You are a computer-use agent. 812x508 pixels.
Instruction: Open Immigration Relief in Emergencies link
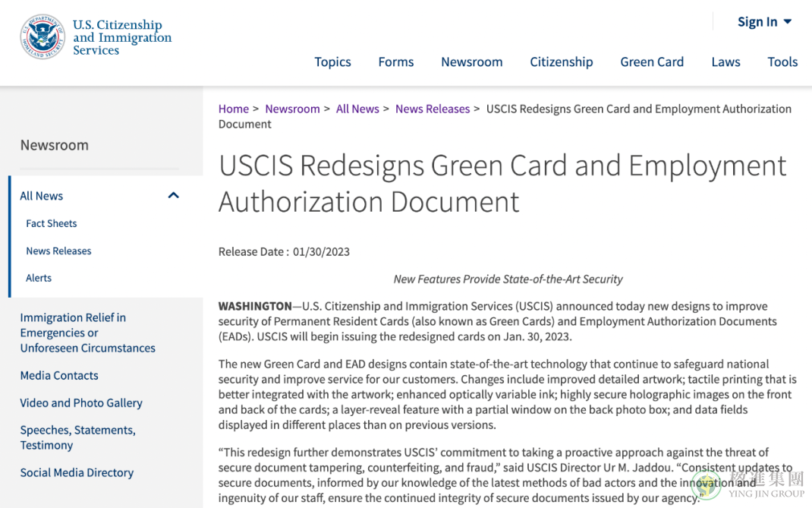click(87, 333)
